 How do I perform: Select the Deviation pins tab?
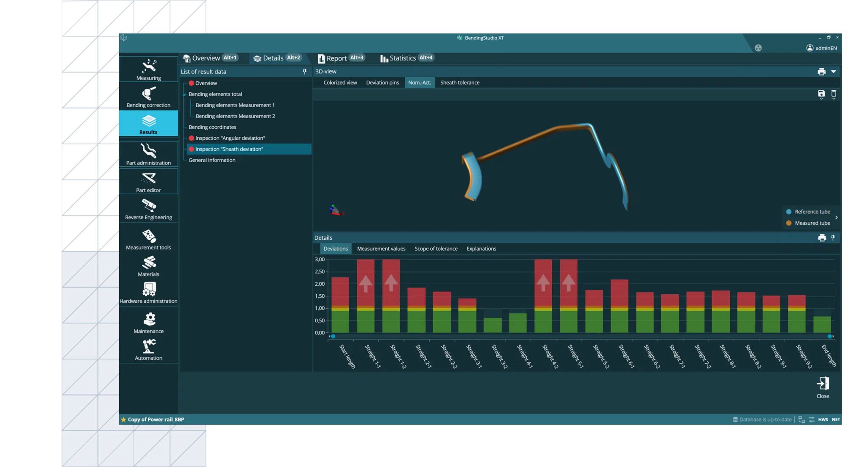[x=382, y=83]
